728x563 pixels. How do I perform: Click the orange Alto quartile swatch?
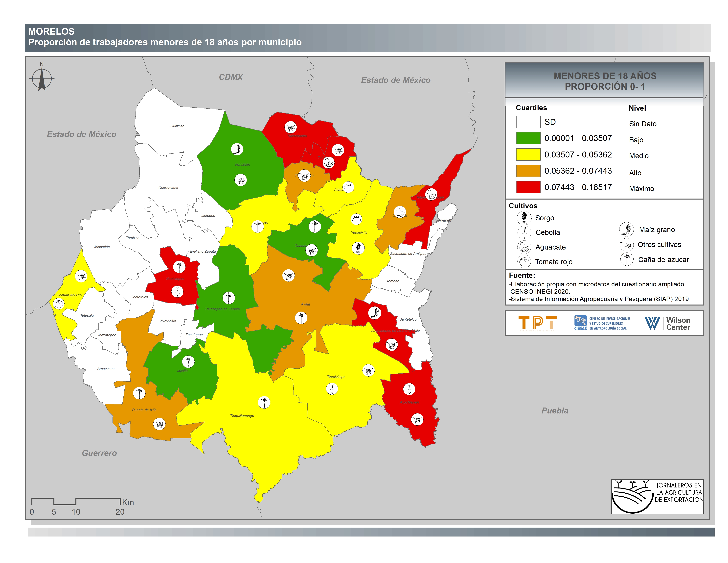tap(528, 171)
